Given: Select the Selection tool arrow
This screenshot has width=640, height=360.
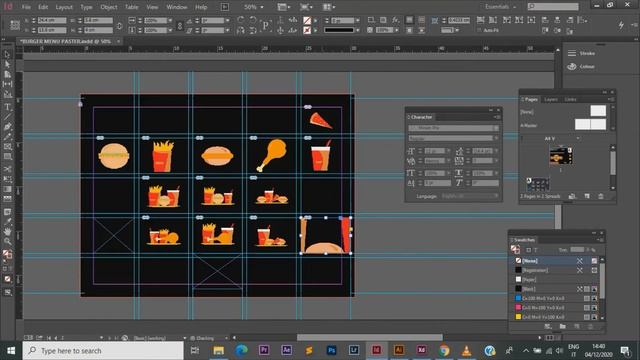Looking at the screenshot, I should point(7,55).
